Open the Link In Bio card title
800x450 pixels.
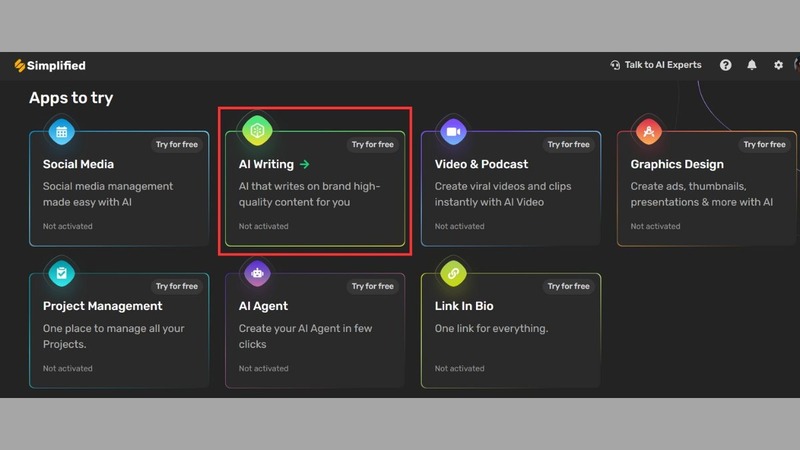[x=464, y=306]
